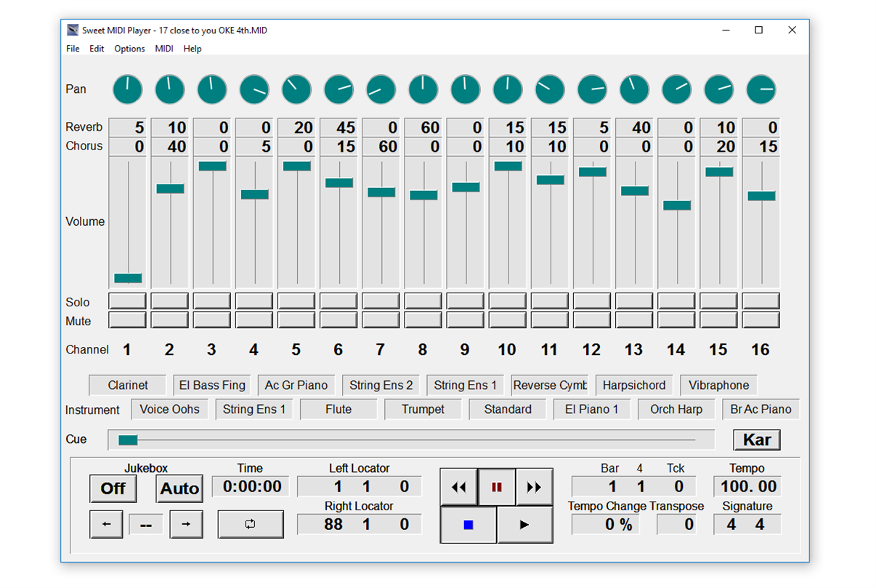Click the channel 12 volume fader handle
The image size is (876, 588).
(x=593, y=172)
